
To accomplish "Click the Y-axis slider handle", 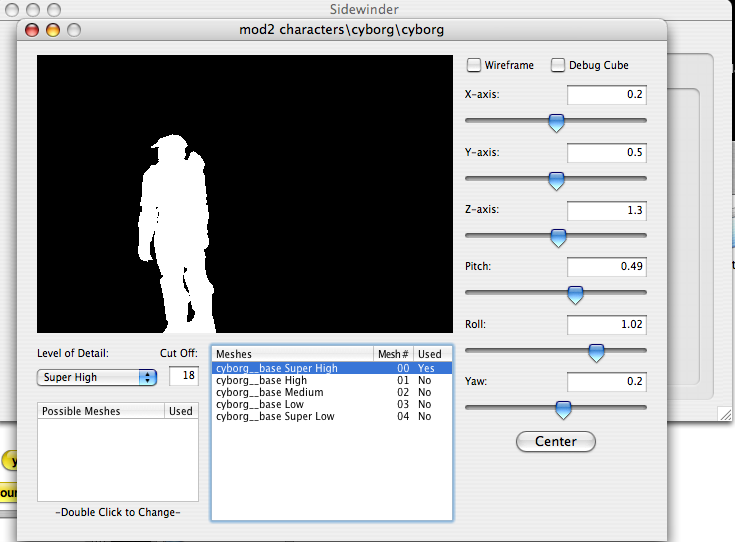I will point(556,181).
